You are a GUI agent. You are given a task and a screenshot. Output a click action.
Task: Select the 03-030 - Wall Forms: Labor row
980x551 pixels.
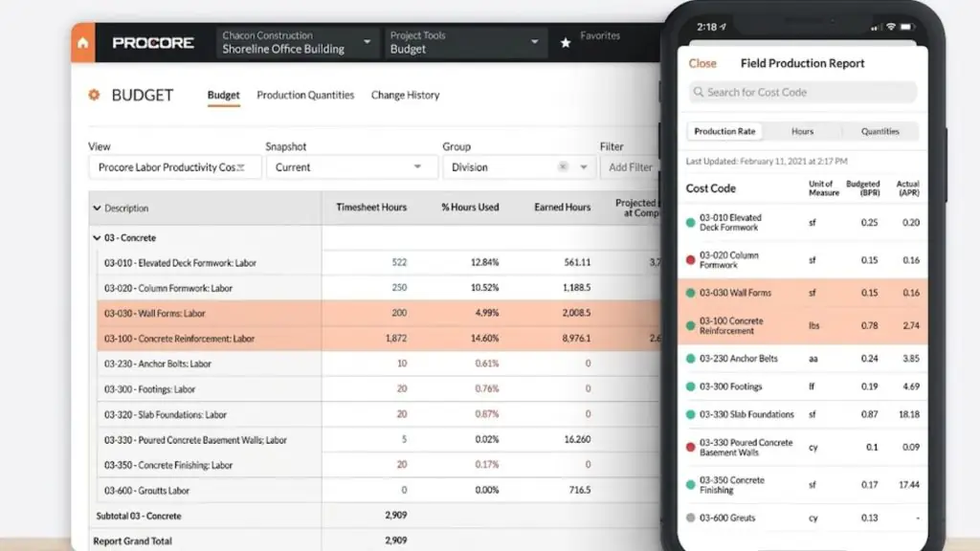pos(378,313)
